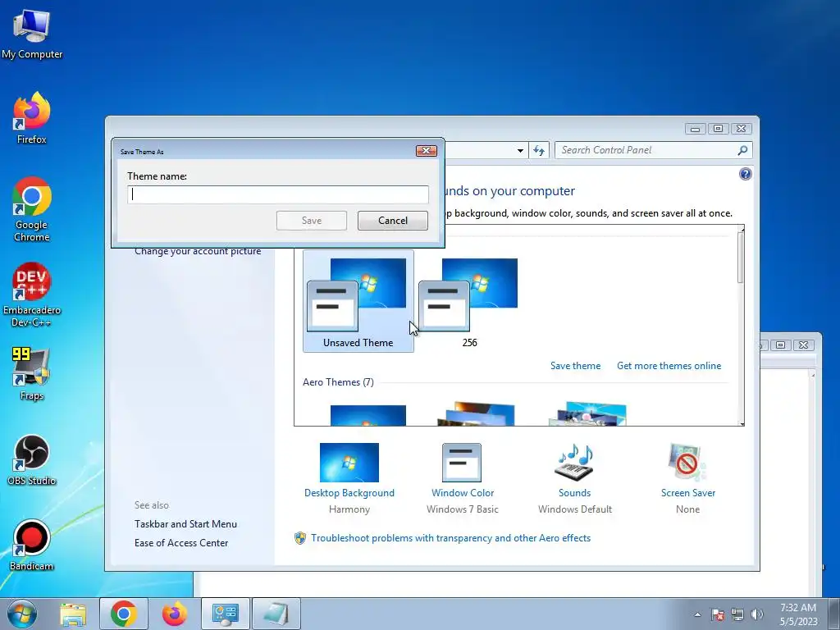The width and height of the screenshot is (840, 630).
Task: Click the Save button in the dialog
Action: coord(311,221)
